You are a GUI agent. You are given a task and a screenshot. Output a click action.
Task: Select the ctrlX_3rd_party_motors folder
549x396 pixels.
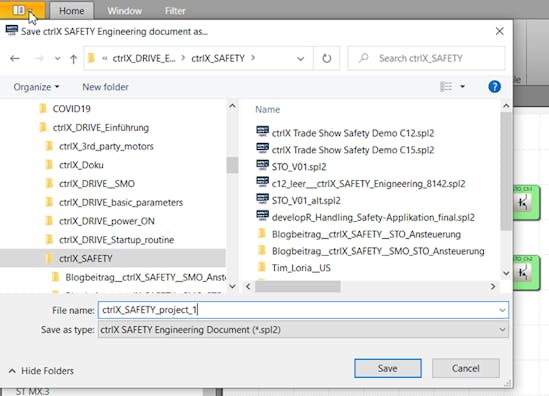point(106,146)
